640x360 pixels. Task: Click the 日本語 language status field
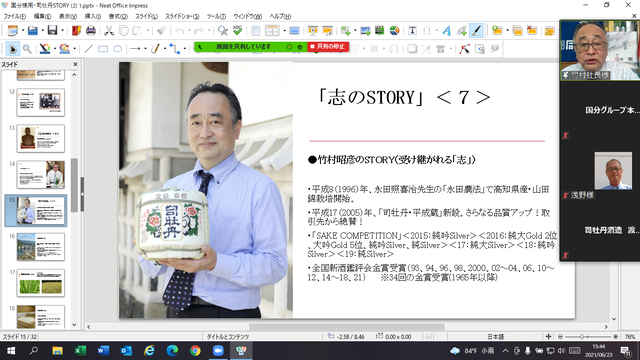[495, 337]
